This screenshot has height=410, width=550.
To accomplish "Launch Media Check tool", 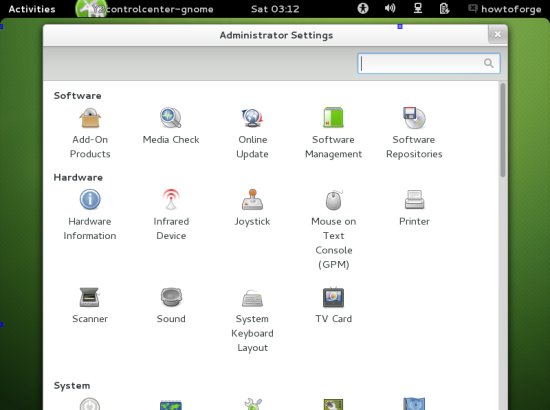I will (171, 125).
